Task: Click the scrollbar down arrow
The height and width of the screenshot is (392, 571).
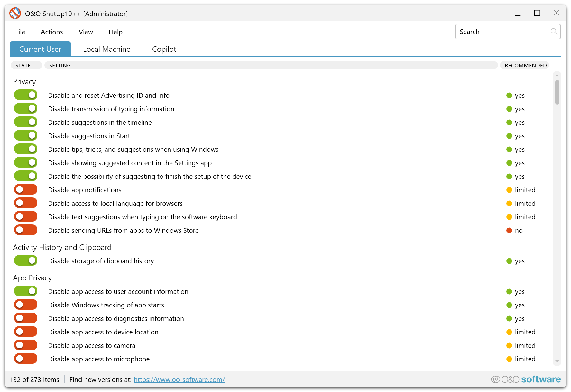Action: pos(557,362)
